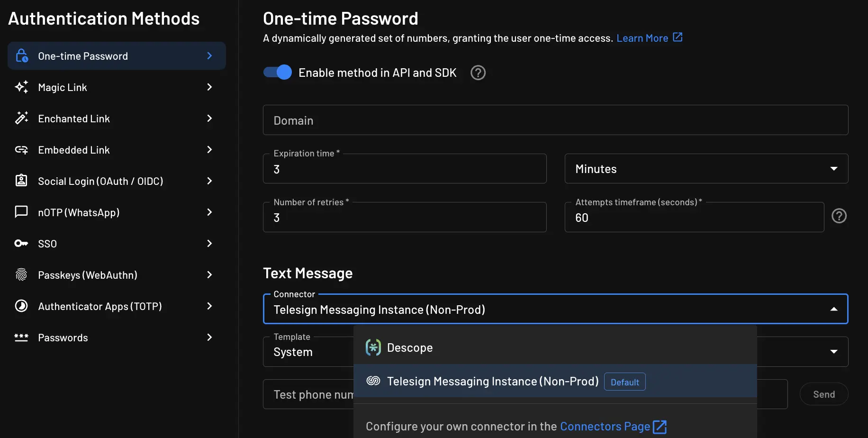Click the Passkeys fingerprint icon
Screen dimensions: 868x438
coord(21,274)
